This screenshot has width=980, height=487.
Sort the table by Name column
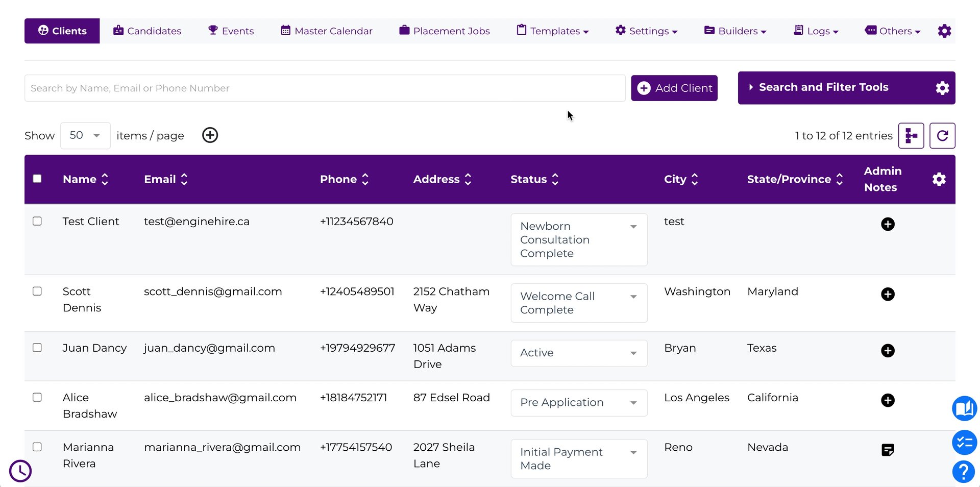pyautogui.click(x=85, y=179)
